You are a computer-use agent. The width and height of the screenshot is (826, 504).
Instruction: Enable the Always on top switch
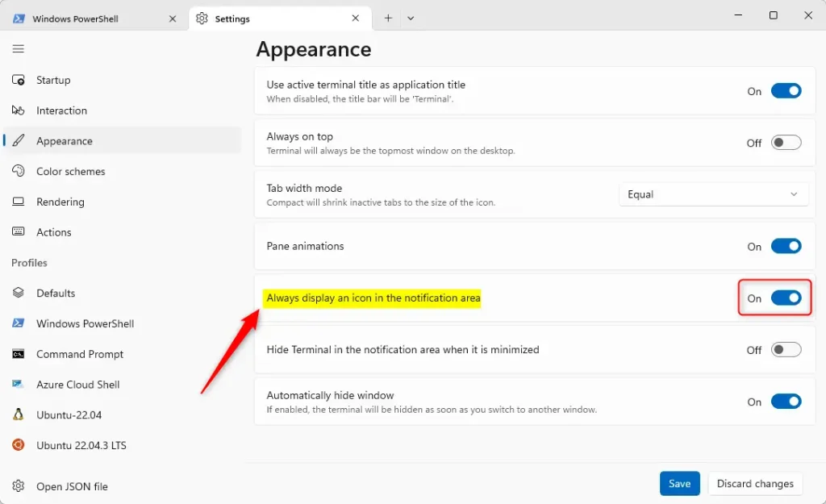(786, 143)
